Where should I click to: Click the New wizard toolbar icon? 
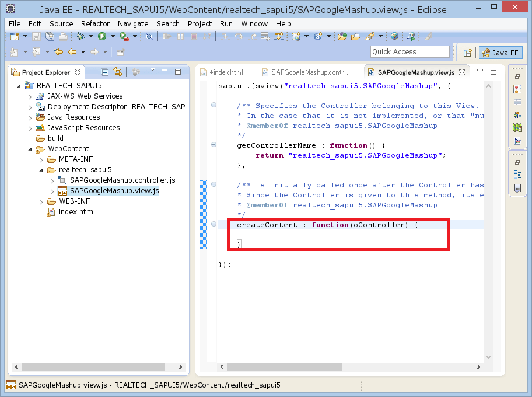tap(15, 36)
